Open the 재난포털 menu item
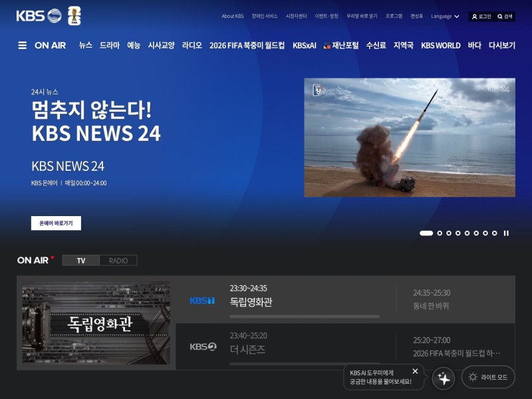This screenshot has width=532, height=399. (x=341, y=45)
